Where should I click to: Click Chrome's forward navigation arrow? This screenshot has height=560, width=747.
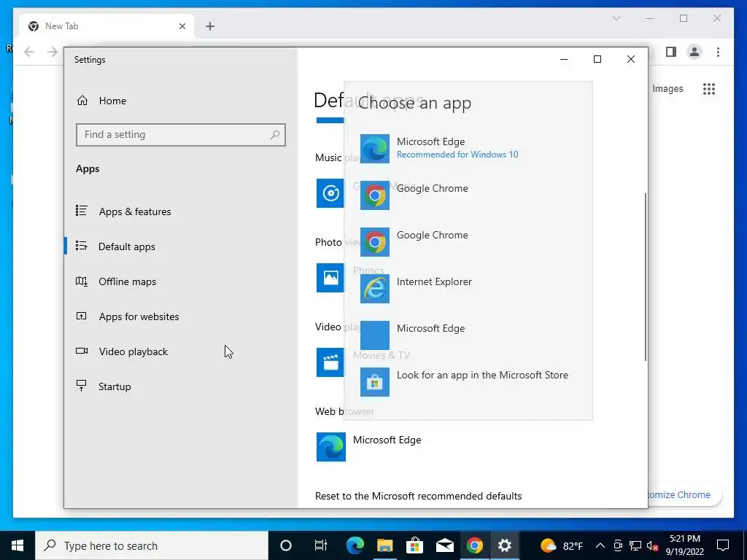pos(53,52)
